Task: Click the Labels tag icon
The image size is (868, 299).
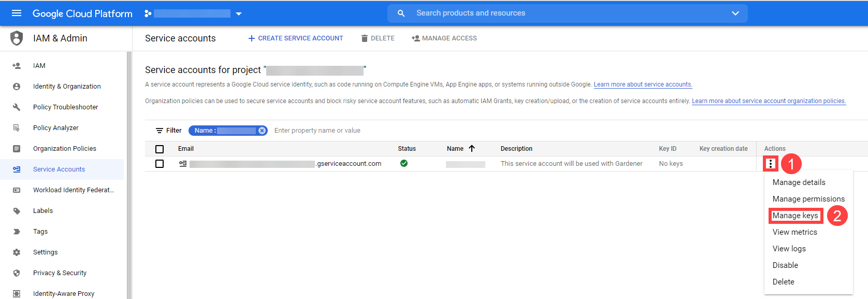Action: click(x=17, y=211)
